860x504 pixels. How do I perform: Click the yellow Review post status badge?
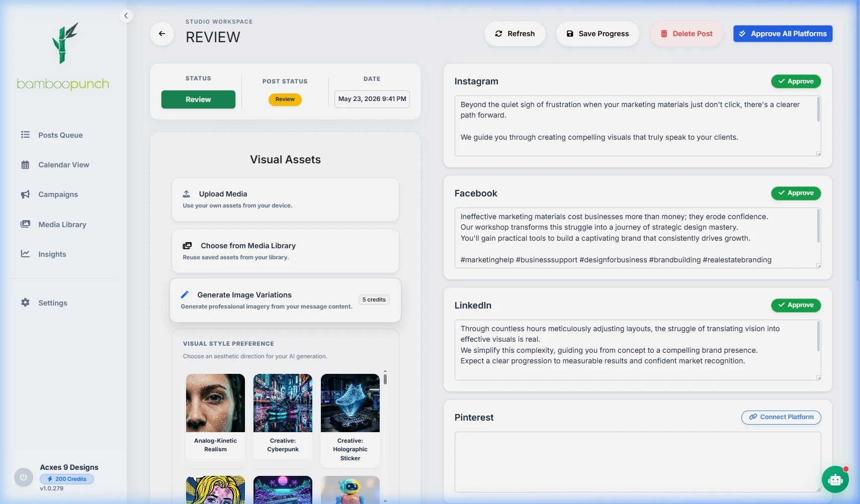pyautogui.click(x=285, y=99)
